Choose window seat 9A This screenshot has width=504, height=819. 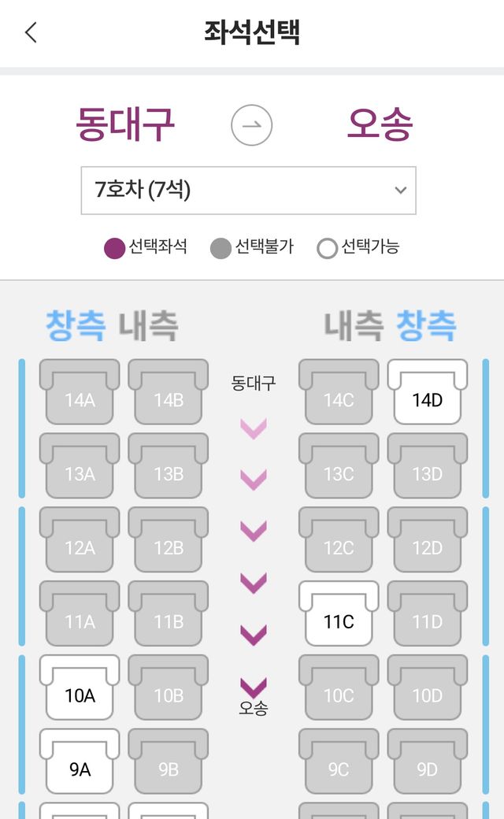80,762
